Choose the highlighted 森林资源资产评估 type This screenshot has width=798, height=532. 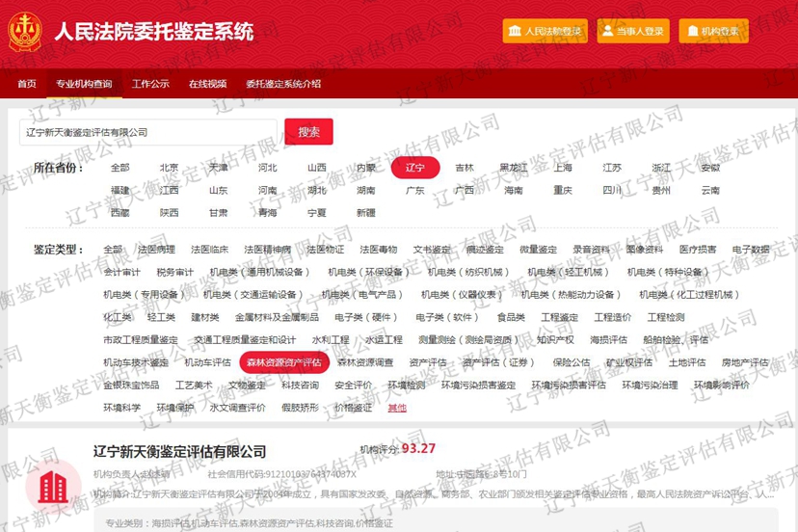point(284,362)
